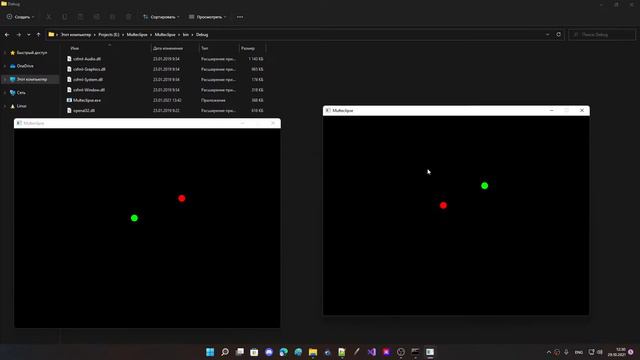This screenshot has width=640, height=360.
Task: Open the notification badge next to clock
Action: 631,352
